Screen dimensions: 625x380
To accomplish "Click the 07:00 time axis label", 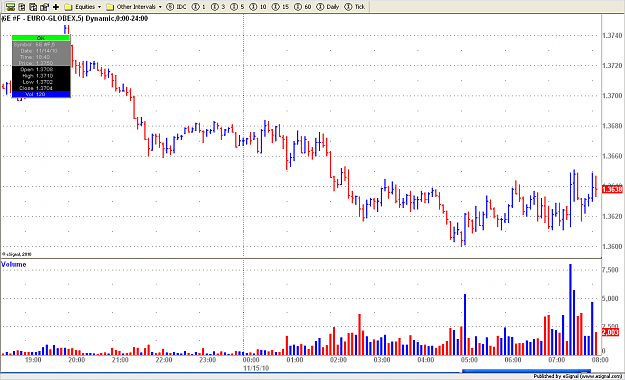I will [x=556, y=360].
